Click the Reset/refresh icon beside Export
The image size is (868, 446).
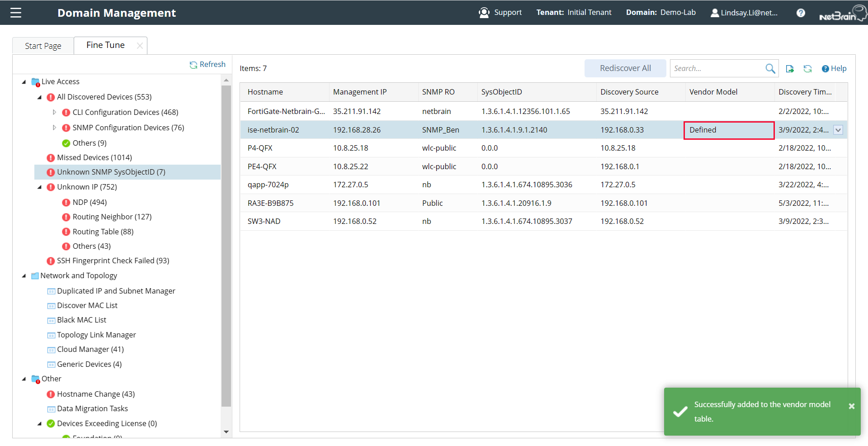click(x=808, y=68)
